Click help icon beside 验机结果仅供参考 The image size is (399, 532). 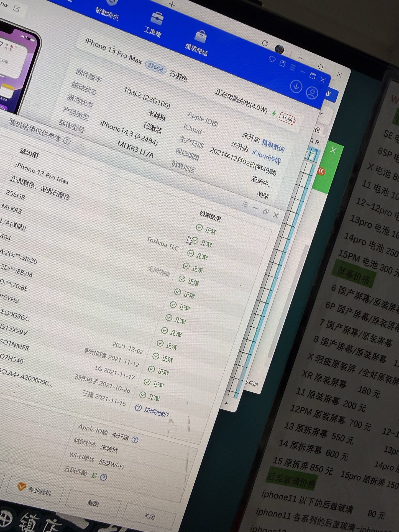click(67, 141)
